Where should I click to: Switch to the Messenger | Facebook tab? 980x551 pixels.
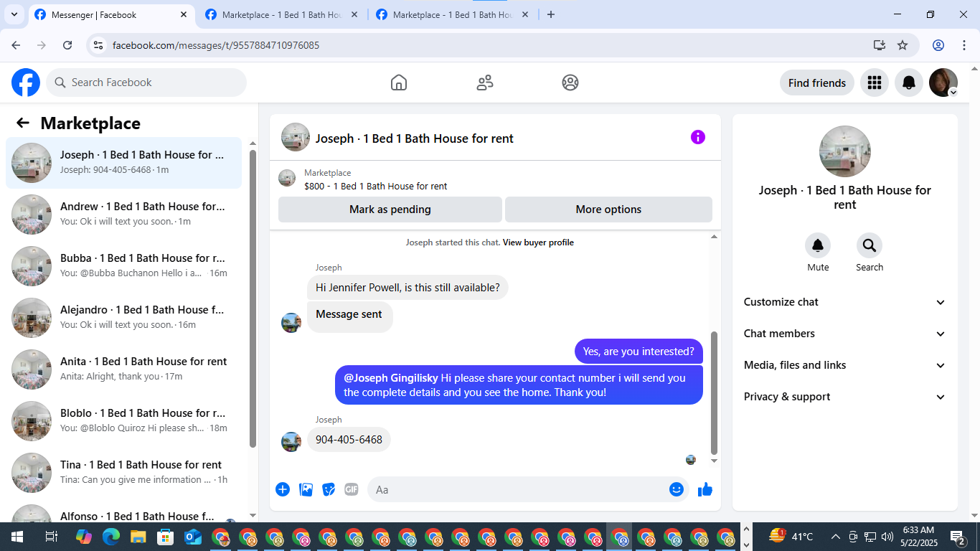click(111, 15)
